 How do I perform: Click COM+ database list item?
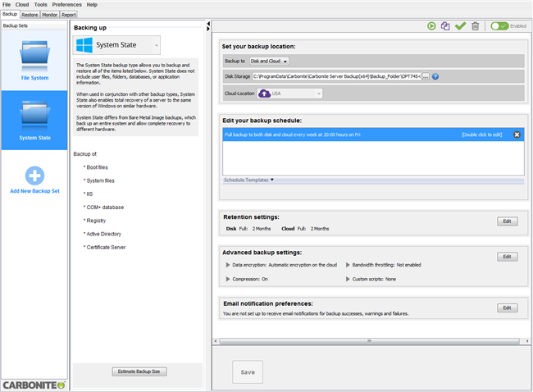(105, 207)
